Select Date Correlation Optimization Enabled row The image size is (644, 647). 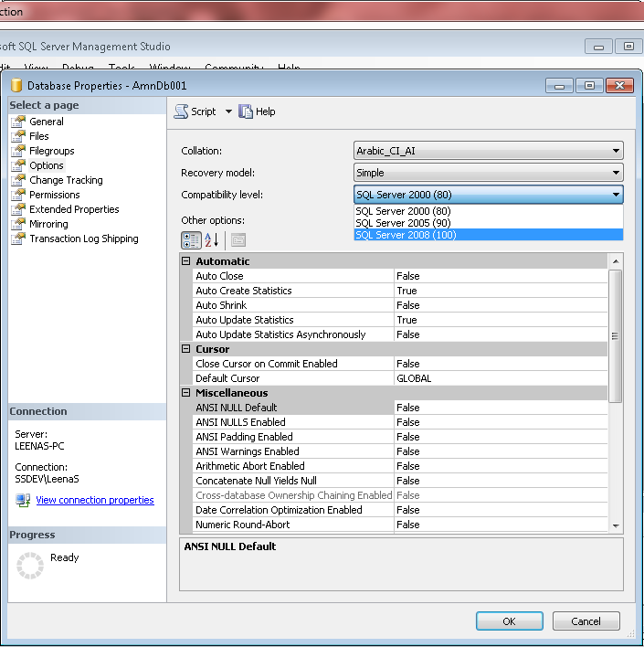tap(400, 510)
